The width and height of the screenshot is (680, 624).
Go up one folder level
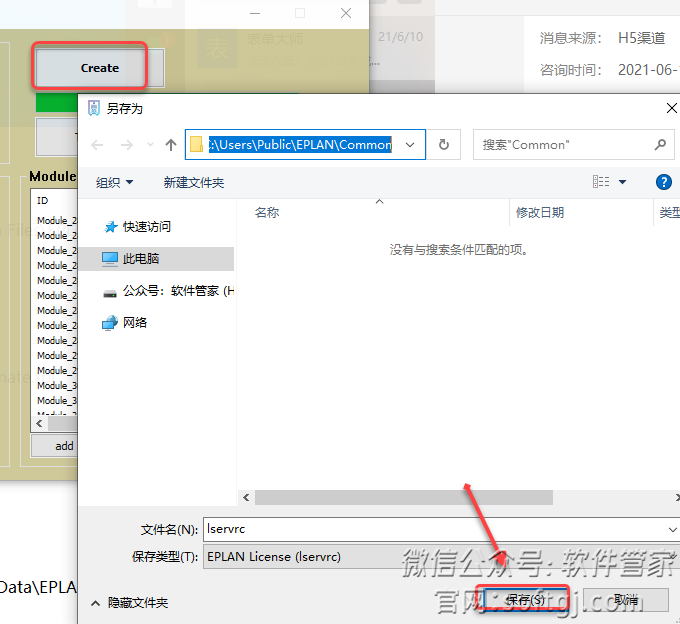click(171, 145)
